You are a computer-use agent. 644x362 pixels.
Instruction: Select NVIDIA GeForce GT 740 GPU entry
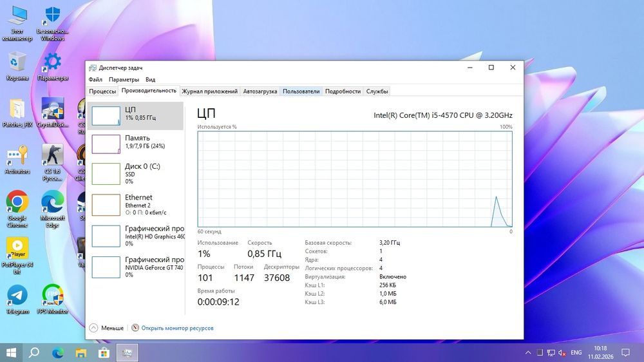(x=135, y=267)
